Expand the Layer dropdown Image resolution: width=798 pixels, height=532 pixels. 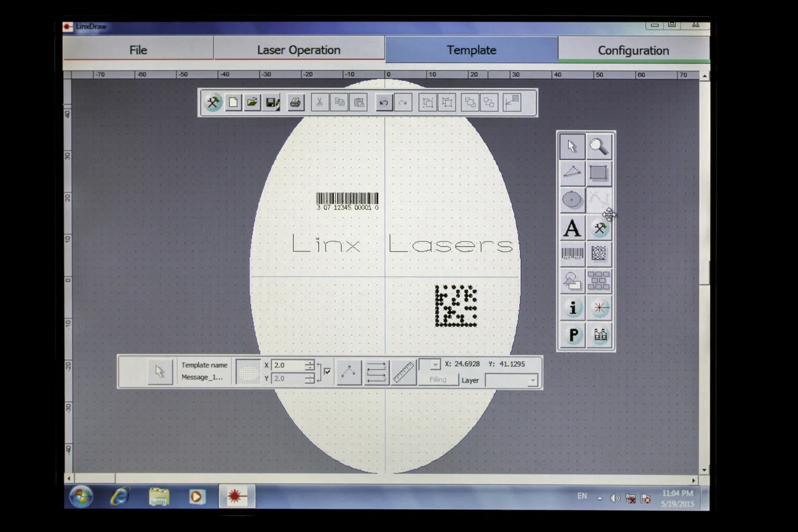[532, 380]
